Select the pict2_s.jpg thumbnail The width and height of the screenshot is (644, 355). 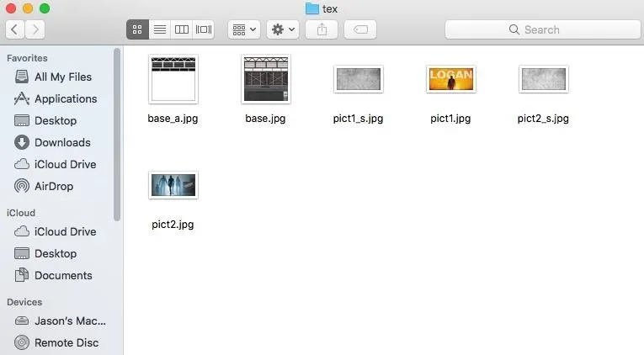tap(543, 79)
